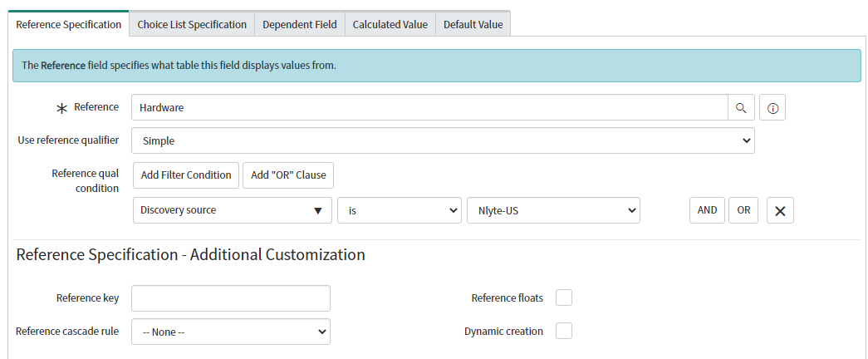Screen dimensions: 868x359
Task: Open the Dependent Field tab
Action: (x=300, y=24)
